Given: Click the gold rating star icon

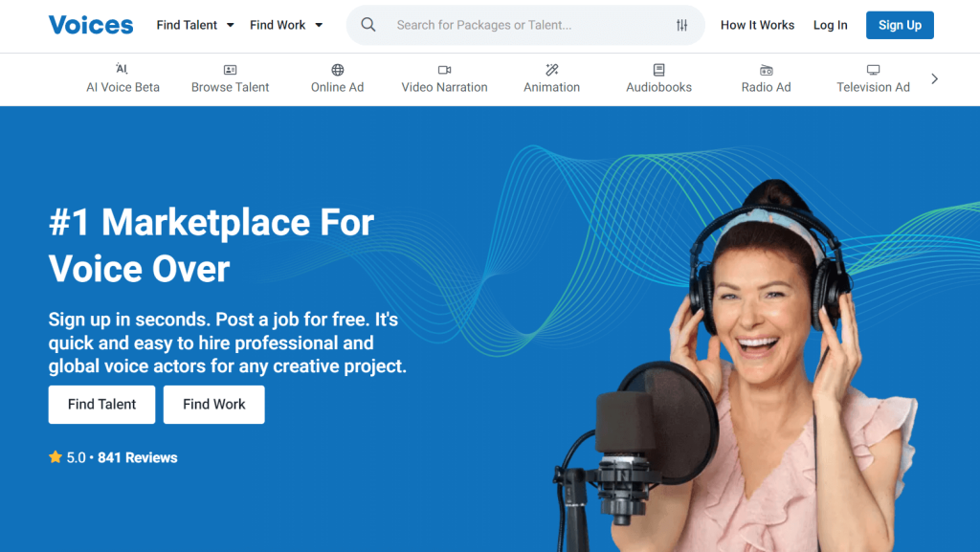Looking at the screenshot, I should (x=55, y=457).
